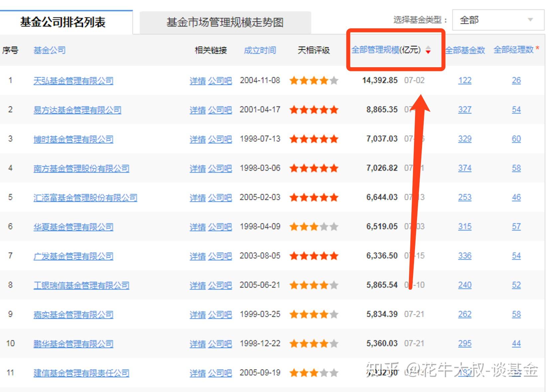Open 博时基金管理有限公司 company page

tap(73, 139)
